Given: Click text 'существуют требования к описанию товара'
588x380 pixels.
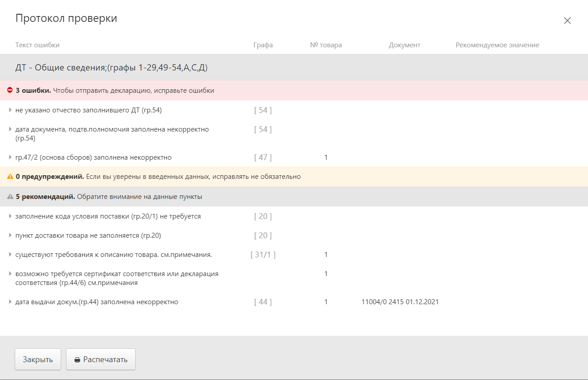Looking at the screenshot, I should (x=113, y=255).
